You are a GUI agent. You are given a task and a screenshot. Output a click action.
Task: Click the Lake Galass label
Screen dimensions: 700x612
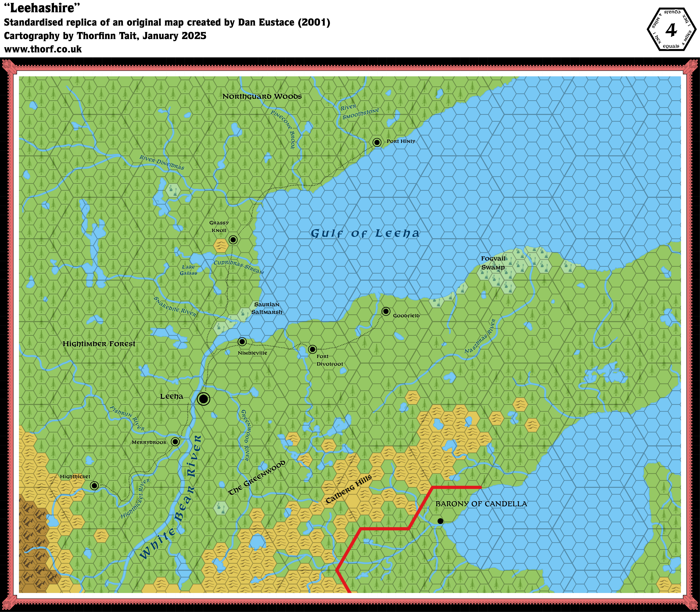tap(188, 270)
